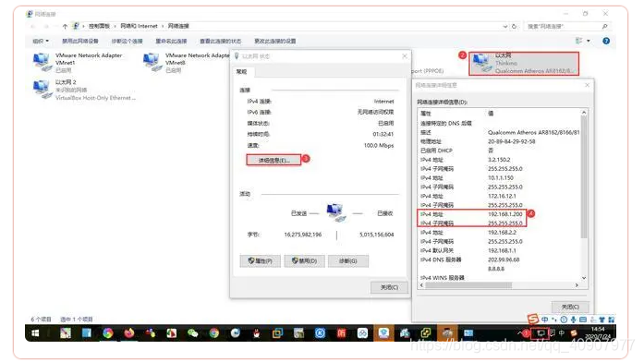Click 更改此连接的设置 in toolbar
644x362 pixels.
(x=274, y=41)
